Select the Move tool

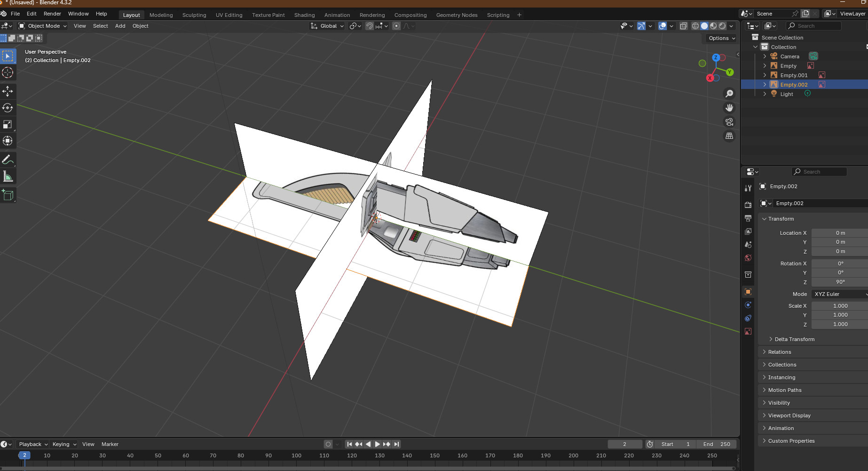pos(8,91)
